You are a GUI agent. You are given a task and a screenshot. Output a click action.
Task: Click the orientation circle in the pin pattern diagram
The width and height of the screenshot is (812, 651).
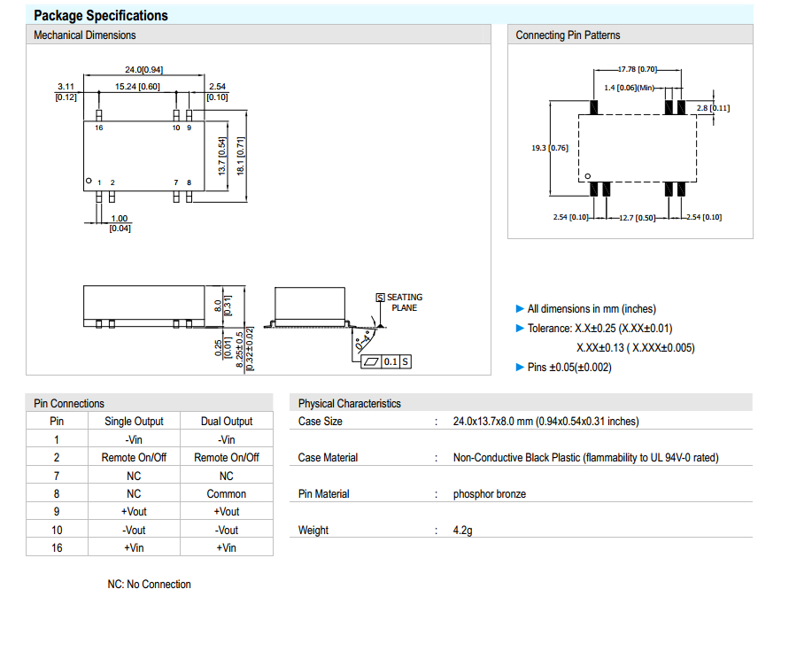(588, 176)
